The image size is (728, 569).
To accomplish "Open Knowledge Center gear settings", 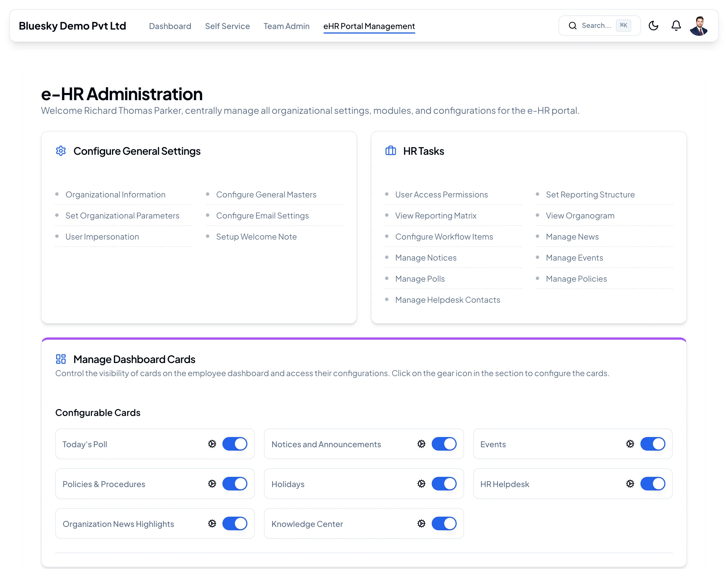I will pyautogui.click(x=421, y=524).
